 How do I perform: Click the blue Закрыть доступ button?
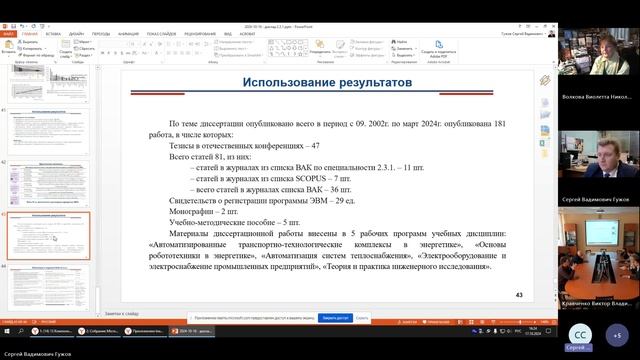335,318
